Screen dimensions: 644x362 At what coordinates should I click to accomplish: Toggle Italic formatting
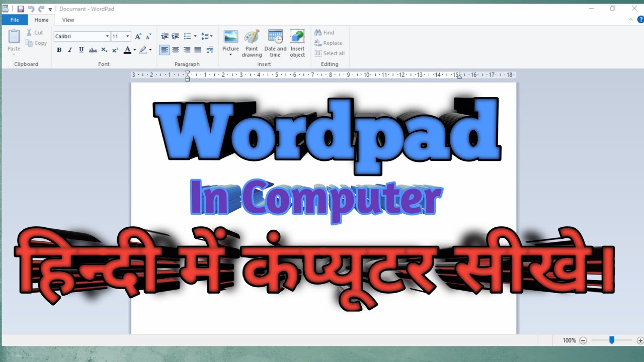point(70,50)
